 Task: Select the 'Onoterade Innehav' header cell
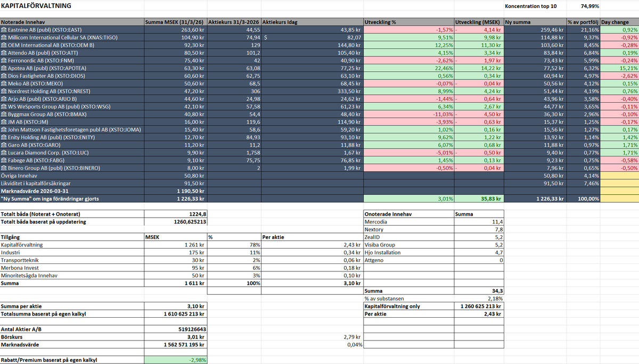[x=408, y=214]
